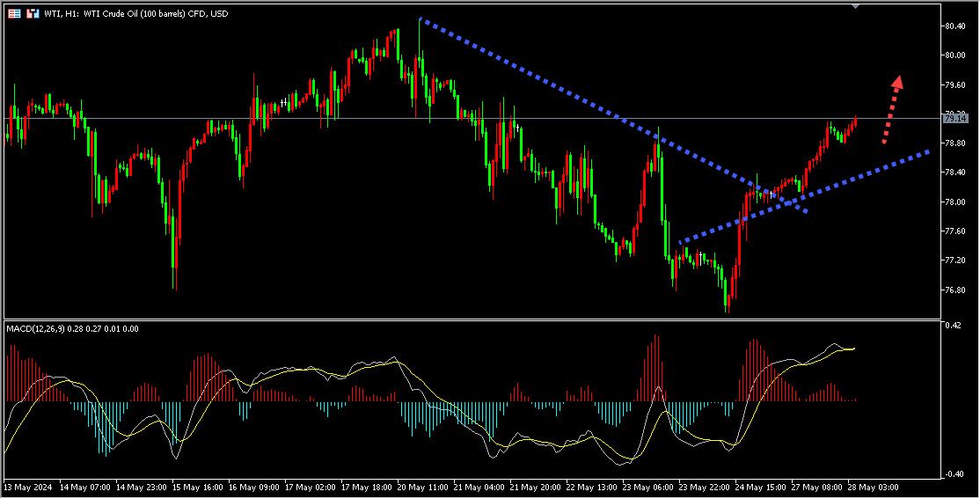Click the 80.00 level on price axis

point(954,55)
